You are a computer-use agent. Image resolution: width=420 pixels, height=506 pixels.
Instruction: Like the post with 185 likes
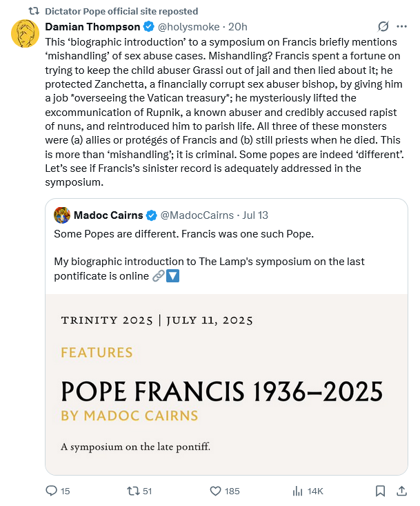click(x=216, y=491)
